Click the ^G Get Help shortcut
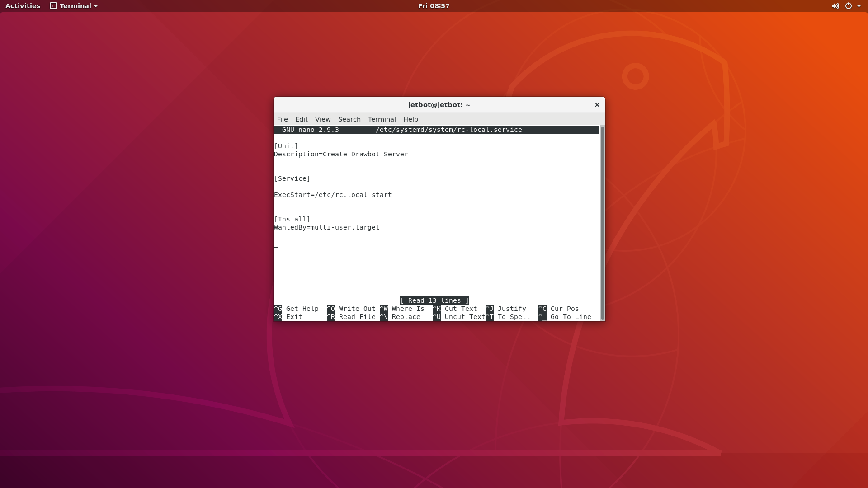Screen dimensions: 868x488 (x=297, y=309)
